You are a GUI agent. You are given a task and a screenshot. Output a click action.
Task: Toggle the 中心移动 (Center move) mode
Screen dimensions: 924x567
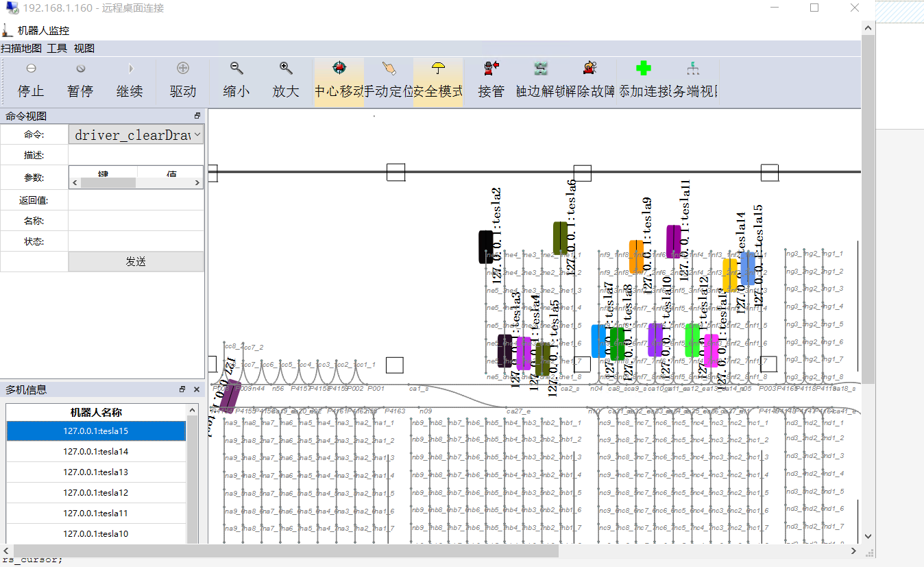coord(339,69)
